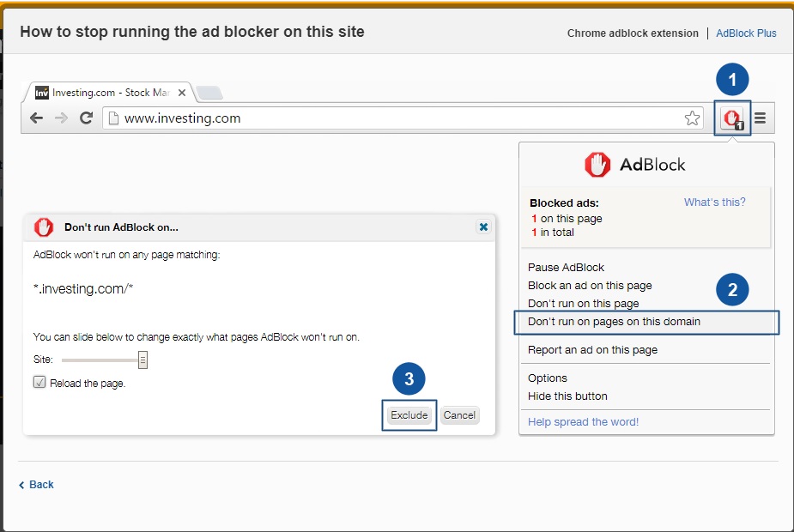Click the Back link
Image resolution: width=794 pixels, height=532 pixels.
tap(36, 485)
